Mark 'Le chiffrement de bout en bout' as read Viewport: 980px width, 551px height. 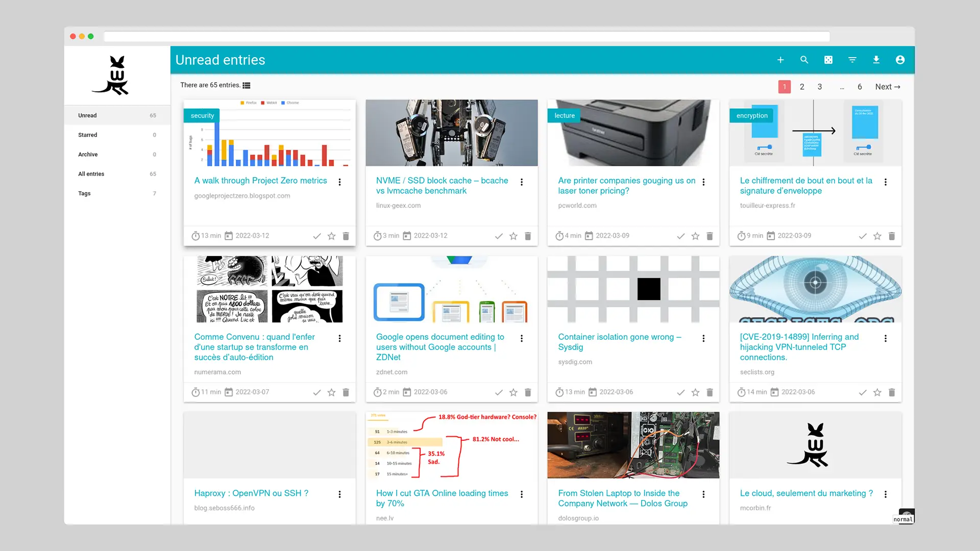pos(863,236)
